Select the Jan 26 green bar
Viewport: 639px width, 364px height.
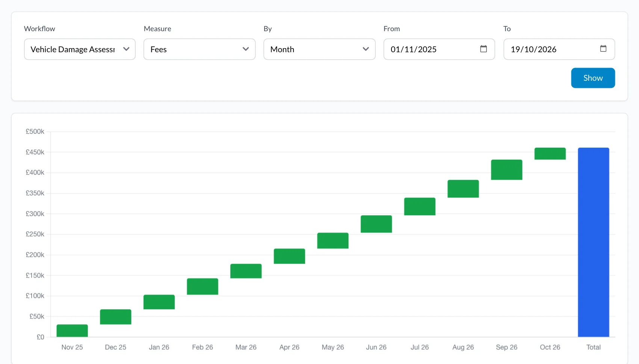point(159,302)
